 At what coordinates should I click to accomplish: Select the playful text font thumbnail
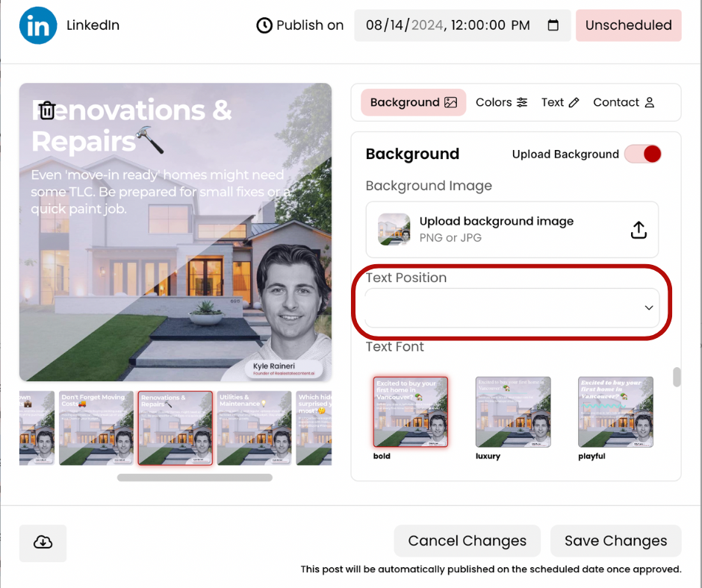tap(615, 412)
